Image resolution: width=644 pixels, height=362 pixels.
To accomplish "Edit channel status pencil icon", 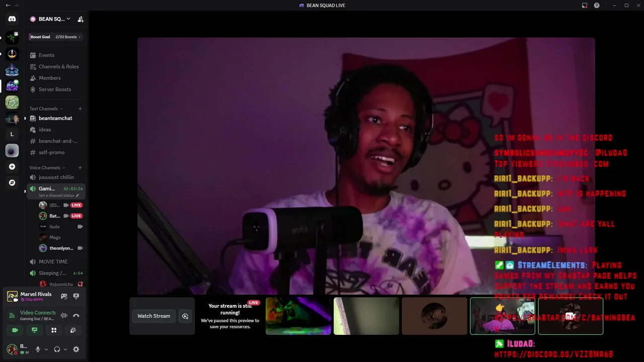I will point(77,195).
